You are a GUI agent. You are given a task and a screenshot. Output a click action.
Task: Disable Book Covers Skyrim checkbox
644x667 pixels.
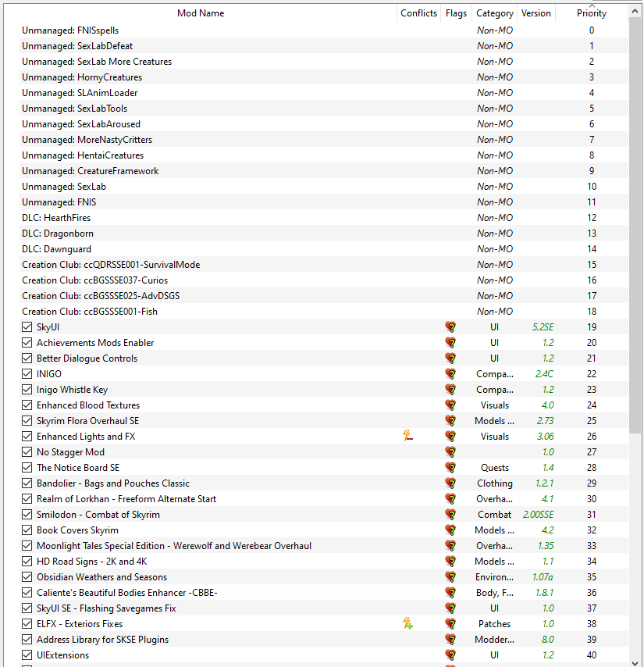tap(27, 530)
